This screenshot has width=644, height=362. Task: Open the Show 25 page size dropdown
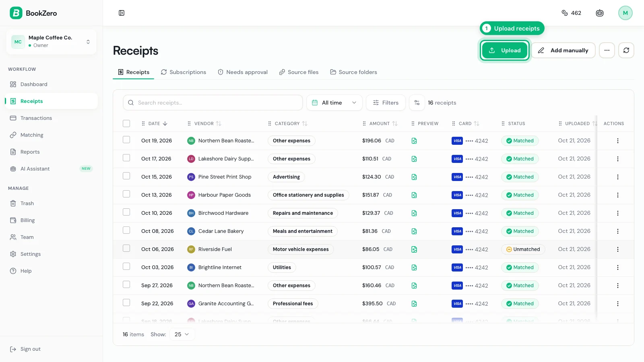pos(182,334)
